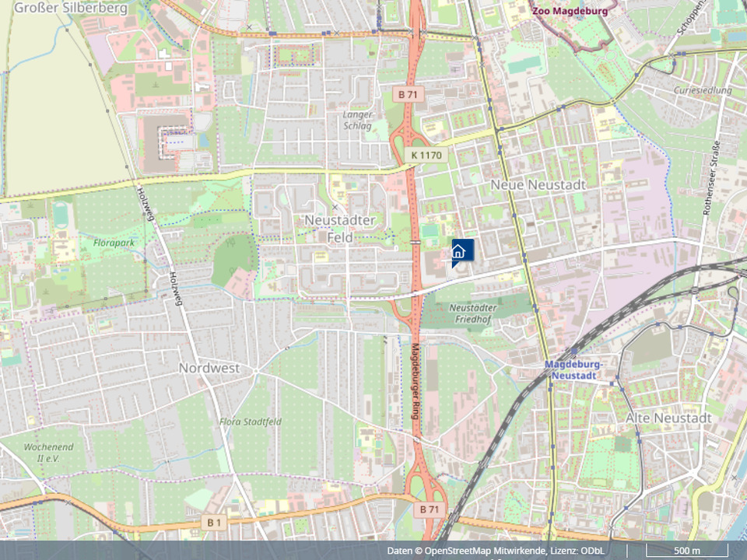The width and height of the screenshot is (747, 560).
Task: Select the Magdeburg-Neustadt station label
Action: coord(573,370)
